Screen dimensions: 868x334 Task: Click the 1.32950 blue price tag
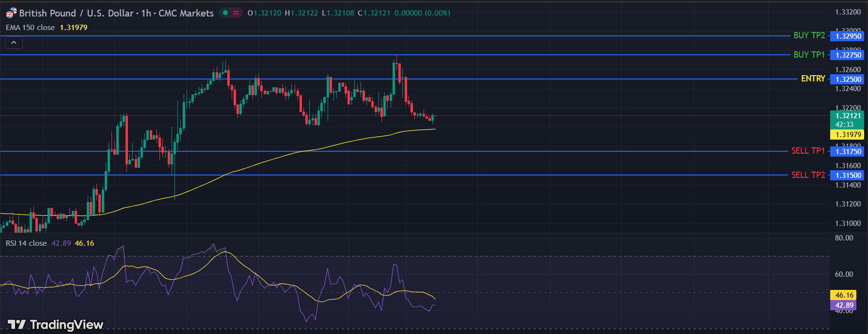[x=848, y=36]
